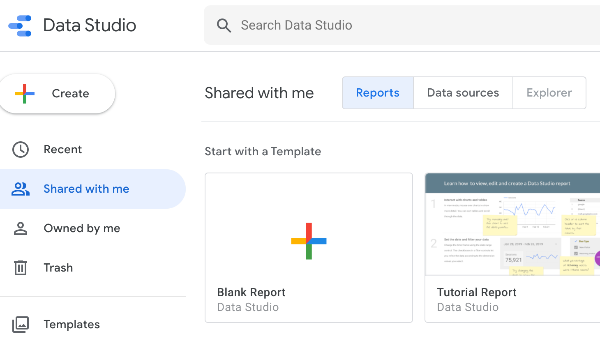Click the Templates gallery icon
600x364 pixels.
tap(21, 325)
